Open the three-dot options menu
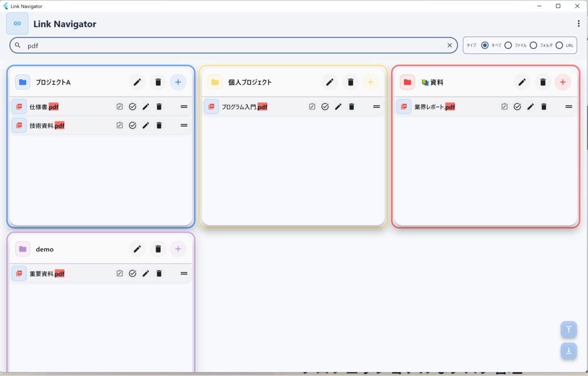 (578, 23)
